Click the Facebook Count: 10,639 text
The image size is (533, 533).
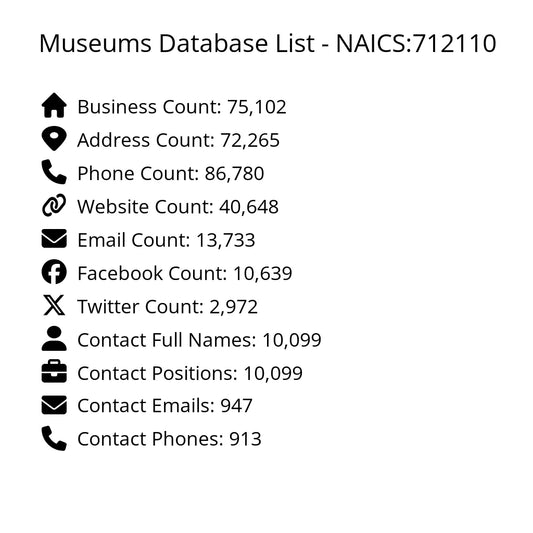[185, 274]
